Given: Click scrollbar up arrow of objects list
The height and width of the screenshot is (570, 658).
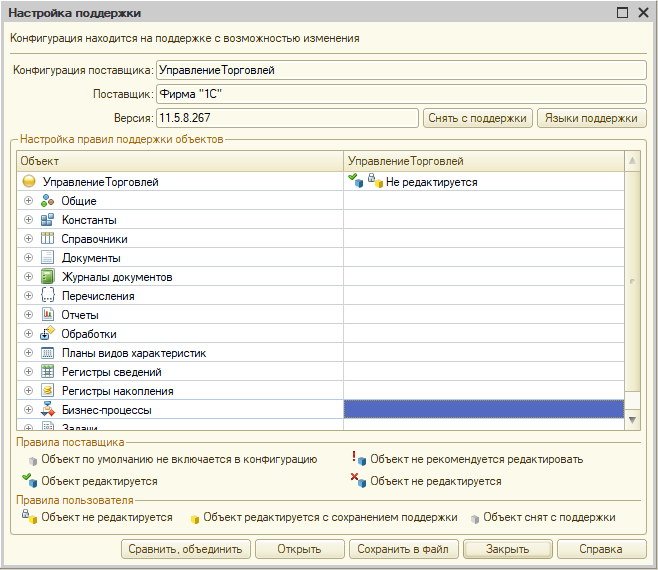Looking at the screenshot, I should (632, 161).
